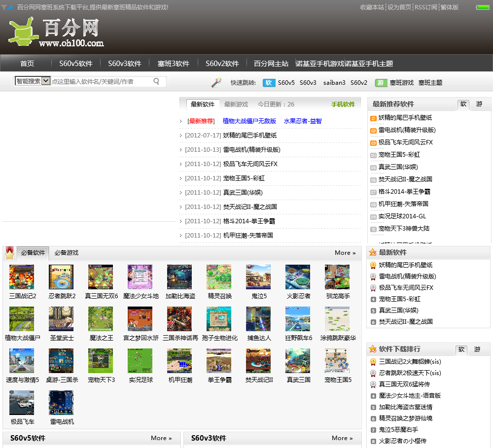Open the 速度与激情5 game icon

coord(22,361)
